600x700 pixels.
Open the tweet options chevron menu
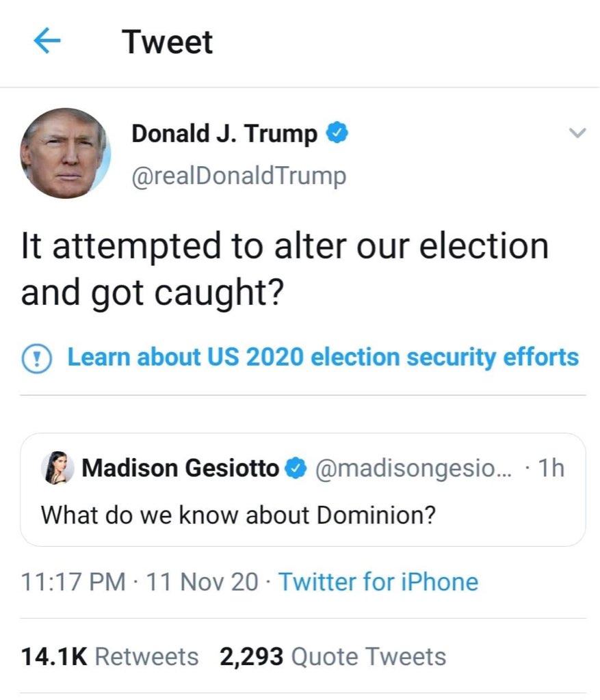[578, 133]
